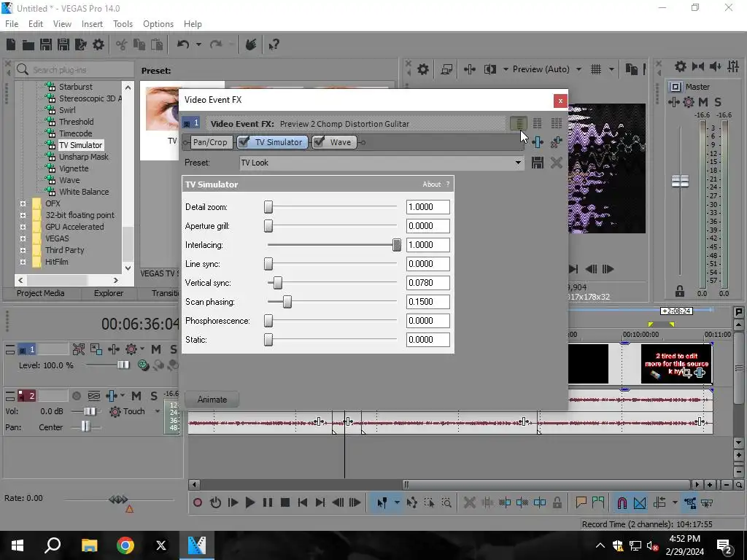The width and height of the screenshot is (747, 560).
Task: Expand the OFX folder in plug-in tree
Action: coord(23,203)
